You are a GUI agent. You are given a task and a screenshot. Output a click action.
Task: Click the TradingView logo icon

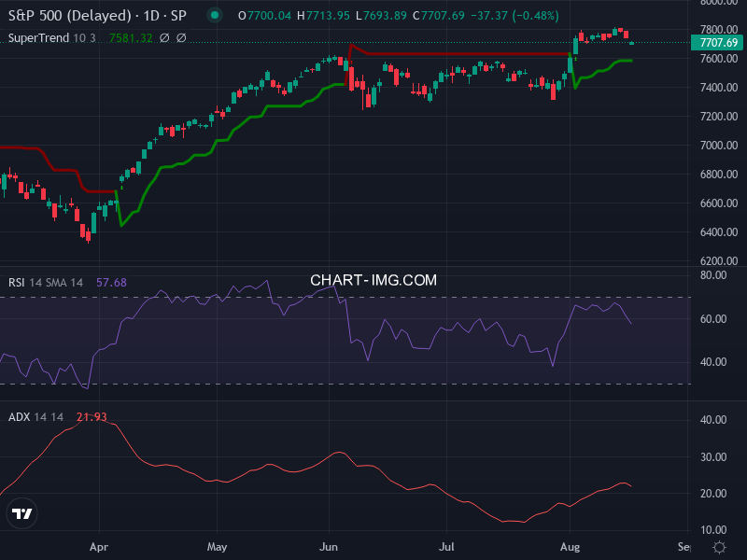pyautogui.click(x=21, y=513)
